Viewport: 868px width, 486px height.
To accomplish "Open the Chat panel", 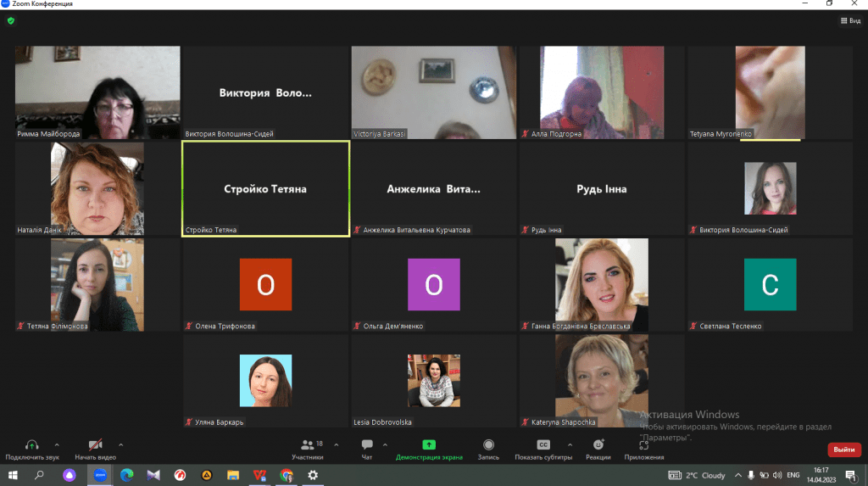I will [x=367, y=444].
